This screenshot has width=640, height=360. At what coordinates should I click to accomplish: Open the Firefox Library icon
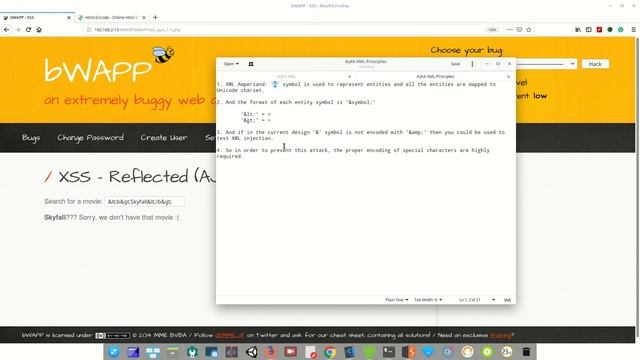578,29
